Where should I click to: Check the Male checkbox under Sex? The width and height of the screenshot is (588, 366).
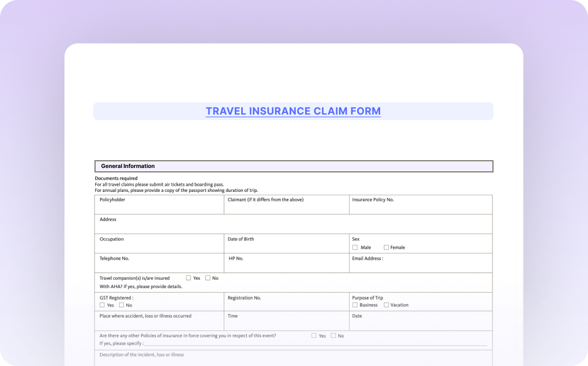click(355, 248)
